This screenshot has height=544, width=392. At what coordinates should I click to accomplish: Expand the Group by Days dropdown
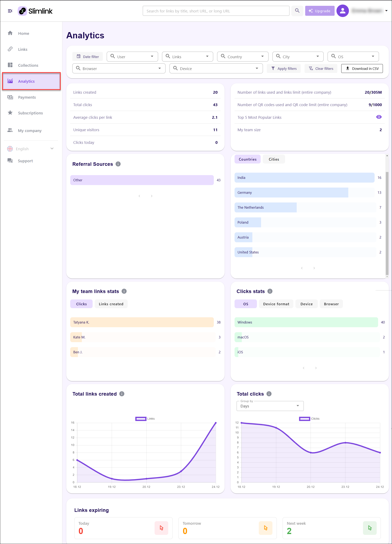point(270,406)
